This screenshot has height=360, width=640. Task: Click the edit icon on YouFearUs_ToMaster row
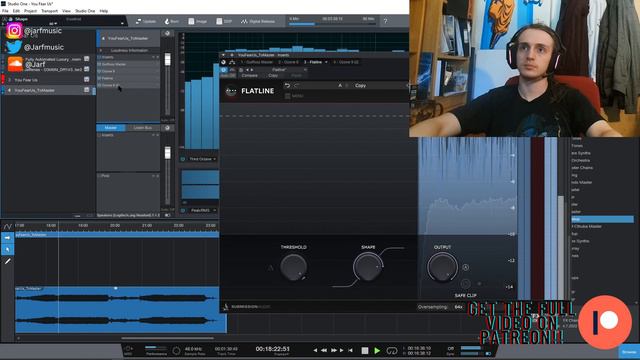pos(87,90)
